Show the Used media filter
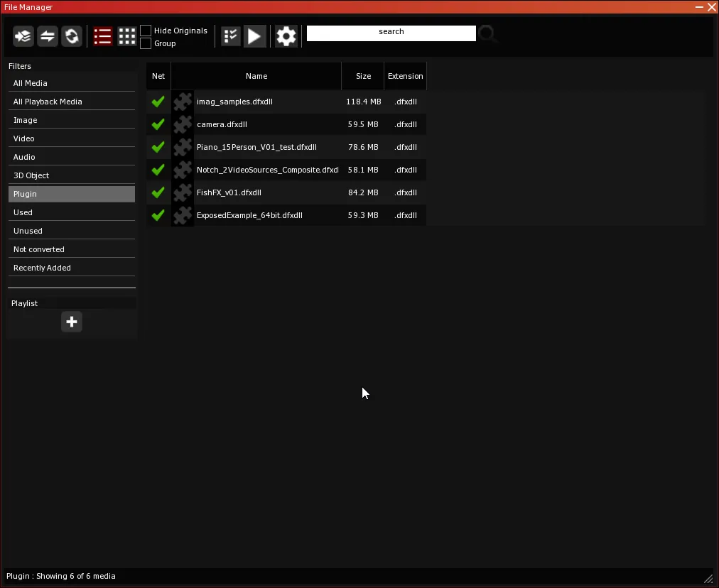 [x=72, y=212]
